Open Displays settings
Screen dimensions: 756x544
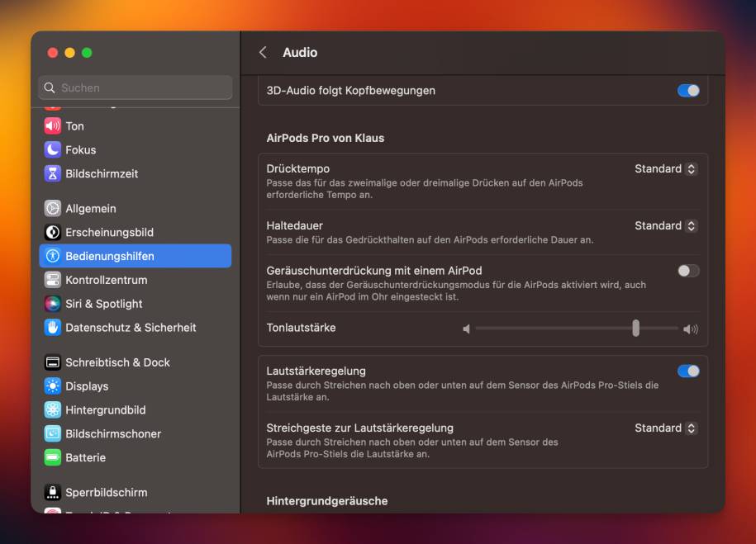point(135,386)
